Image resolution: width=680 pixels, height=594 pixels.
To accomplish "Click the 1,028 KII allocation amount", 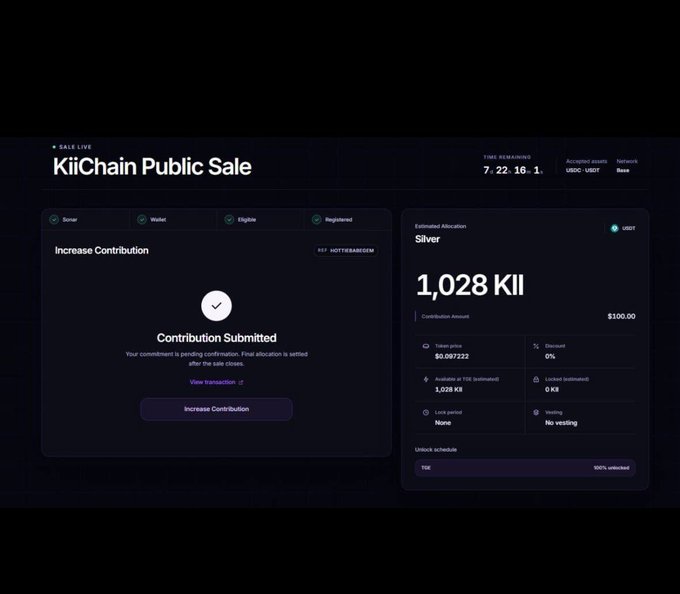I will tap(470, 285).
